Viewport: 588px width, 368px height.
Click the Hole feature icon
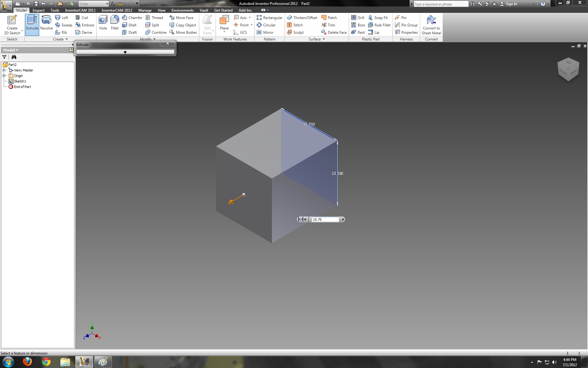(x=103, y=23)
